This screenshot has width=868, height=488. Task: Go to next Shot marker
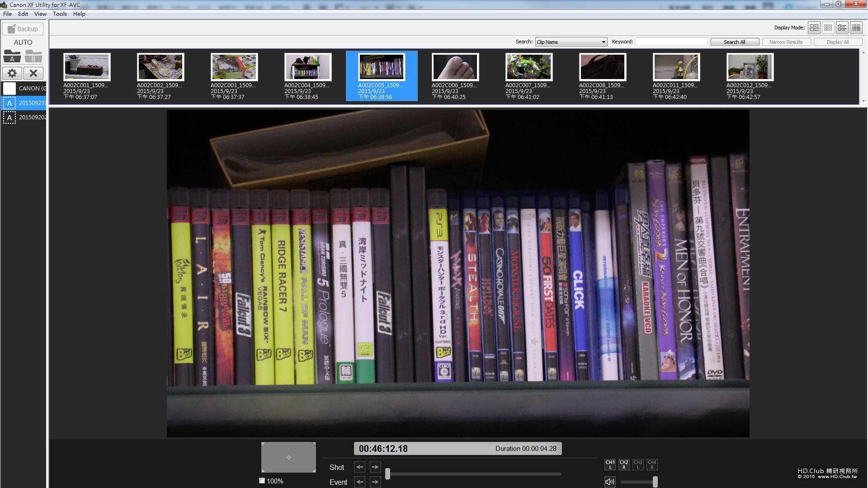pyautogui.click(x=375, y=467)
